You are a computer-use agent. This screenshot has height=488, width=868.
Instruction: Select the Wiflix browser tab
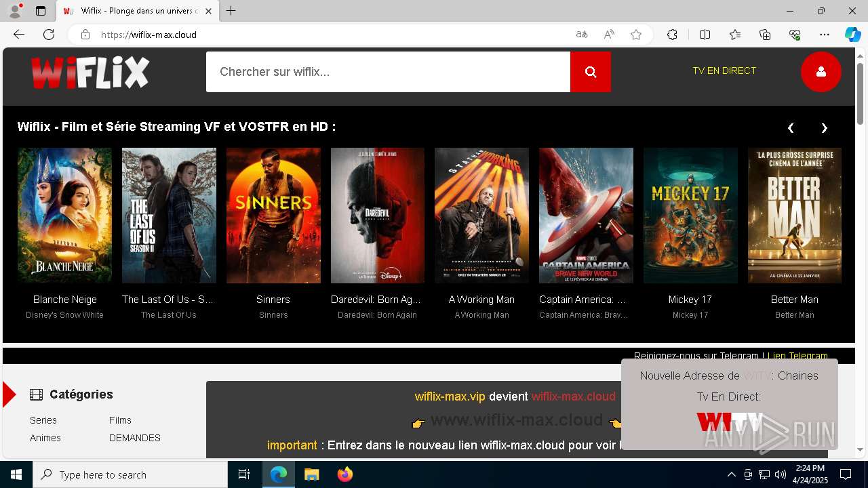pos(138,11)
